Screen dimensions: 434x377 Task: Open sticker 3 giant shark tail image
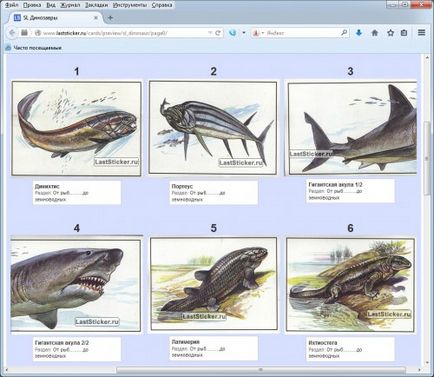(352, 128)
